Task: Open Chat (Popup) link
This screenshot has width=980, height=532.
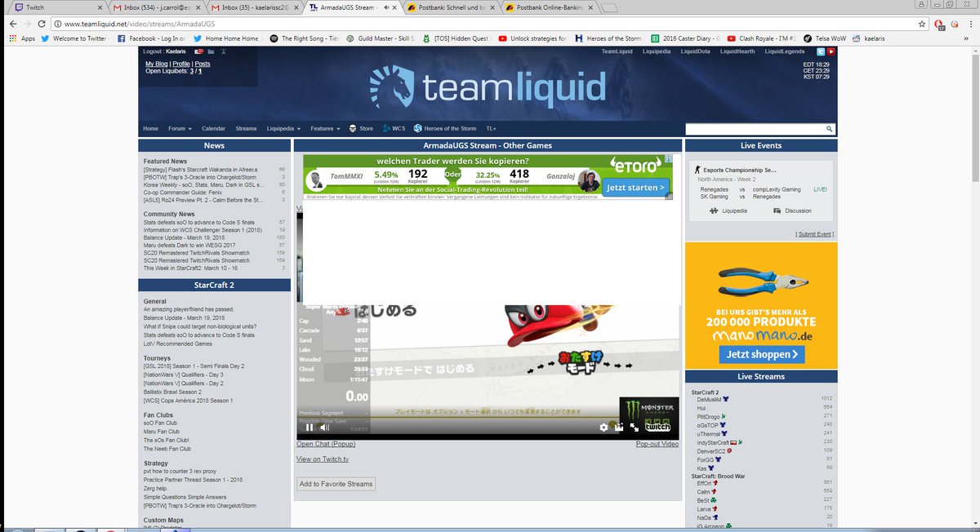Action: pyautogui.click(x=326, y=444)
